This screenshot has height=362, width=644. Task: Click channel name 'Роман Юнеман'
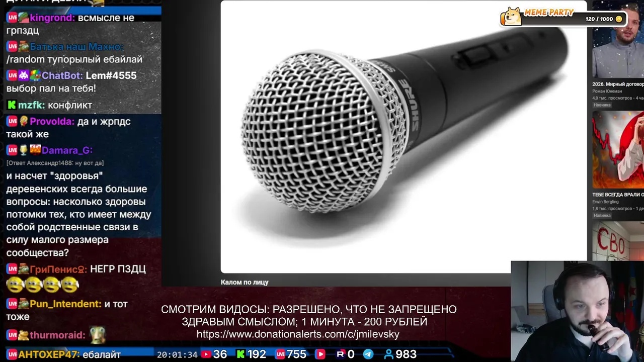pyautogui.click(x=607, y=91)
